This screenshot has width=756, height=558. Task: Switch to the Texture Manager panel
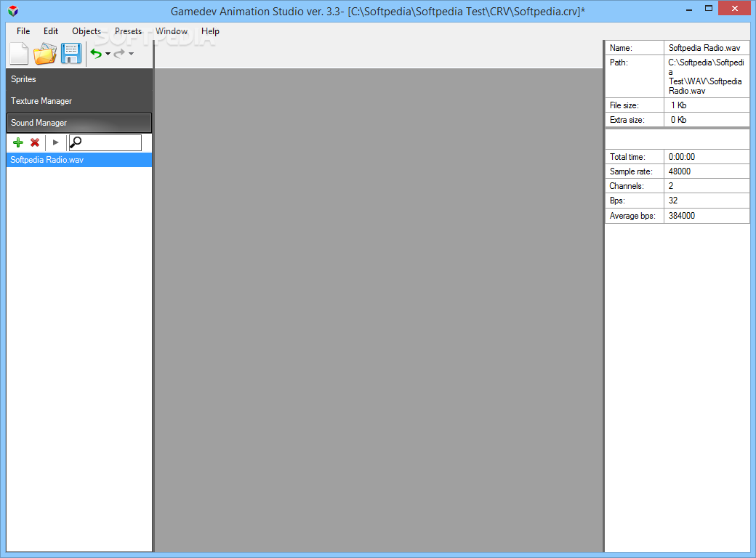click(79, 101)
